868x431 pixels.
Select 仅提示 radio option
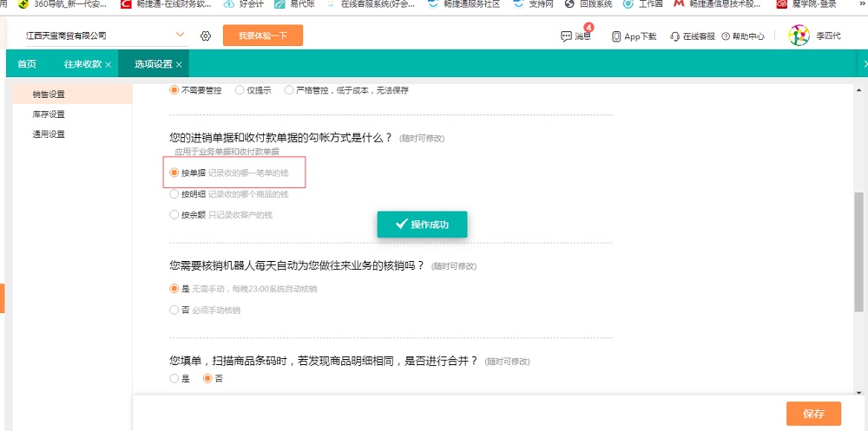[x=240, y=90]
